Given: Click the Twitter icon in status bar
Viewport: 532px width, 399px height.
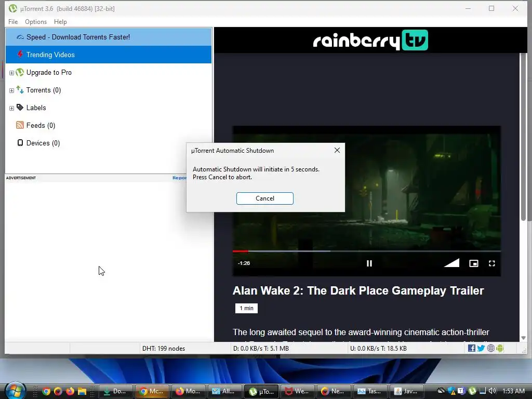Looking at the screenshot, I should pos(481,348).
